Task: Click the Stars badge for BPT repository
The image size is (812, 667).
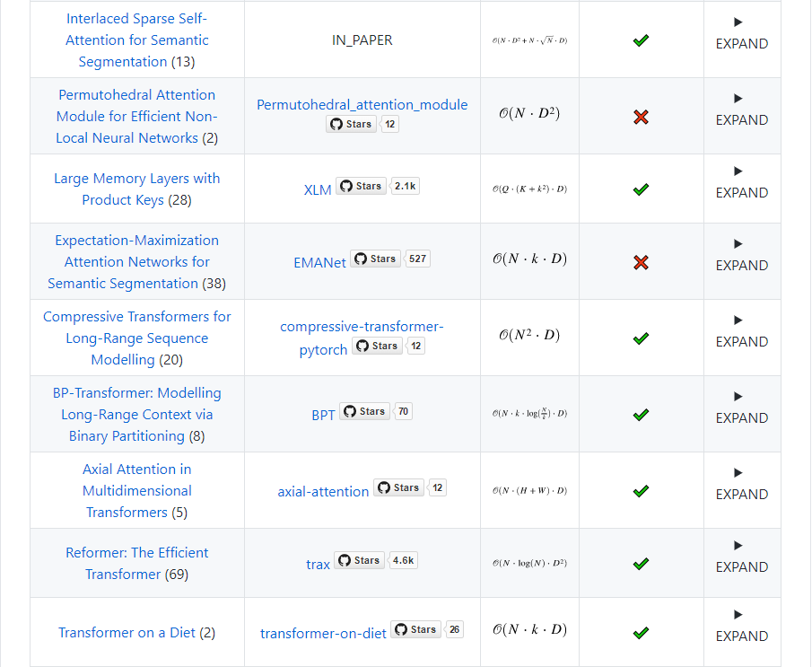Action: 363,412
